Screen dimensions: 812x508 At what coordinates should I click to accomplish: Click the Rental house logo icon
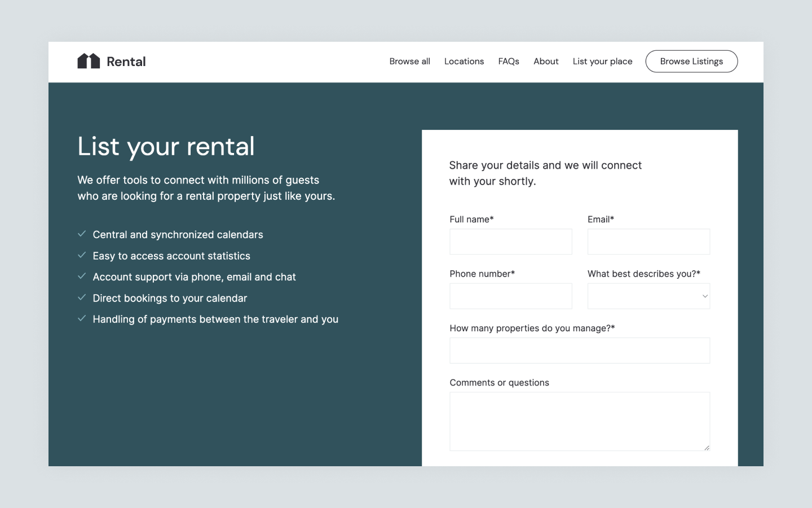click(89, 60)
